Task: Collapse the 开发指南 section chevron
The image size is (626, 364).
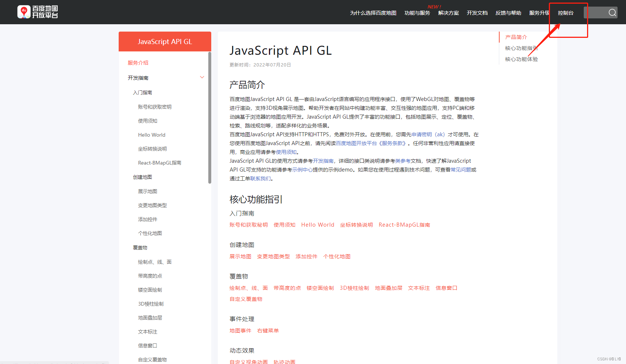Action: click(202, 77)
